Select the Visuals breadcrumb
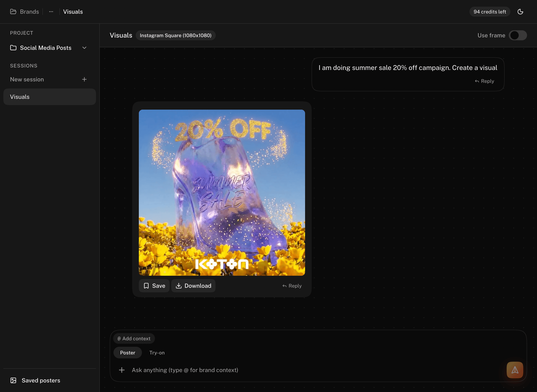 (x=73, y=12)
